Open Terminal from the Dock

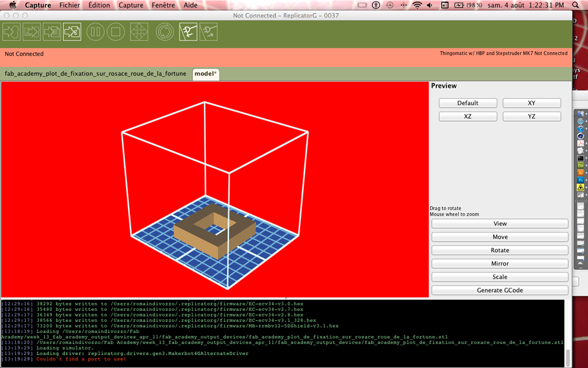pos(581,158)
